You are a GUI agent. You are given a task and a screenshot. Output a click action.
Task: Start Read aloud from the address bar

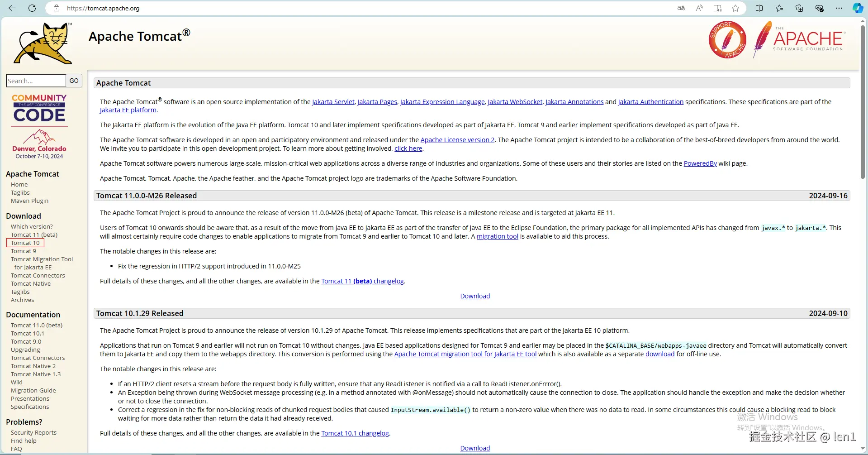tap(699, 8)
